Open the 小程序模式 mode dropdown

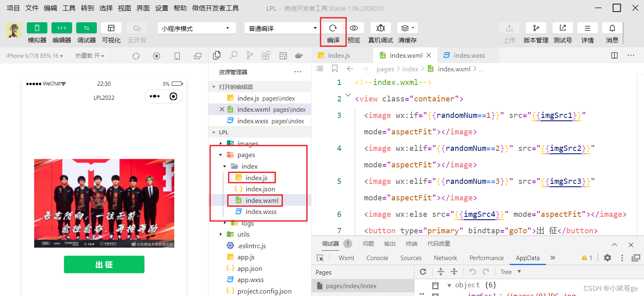coord(197,28)
